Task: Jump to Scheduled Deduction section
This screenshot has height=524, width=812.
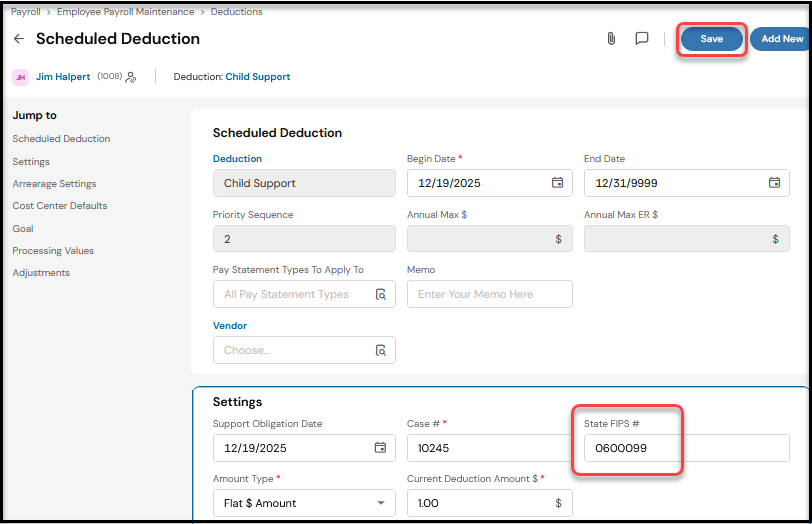Action: coord(62,139)
